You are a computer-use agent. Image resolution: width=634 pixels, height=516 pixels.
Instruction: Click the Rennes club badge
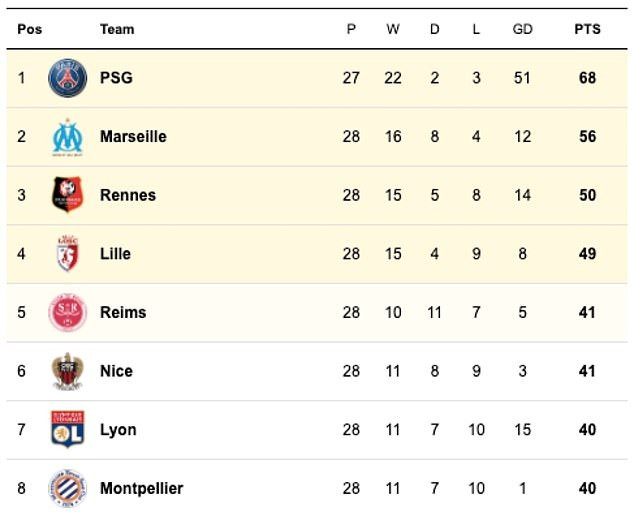click(68, 195)
